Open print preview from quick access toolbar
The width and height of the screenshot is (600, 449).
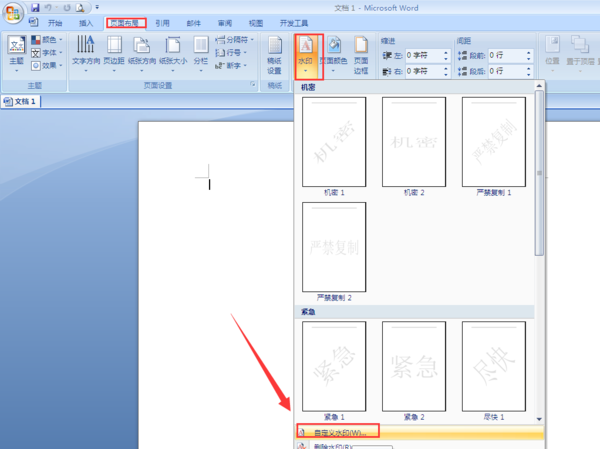pyautogui.click(x=80, y=7)
